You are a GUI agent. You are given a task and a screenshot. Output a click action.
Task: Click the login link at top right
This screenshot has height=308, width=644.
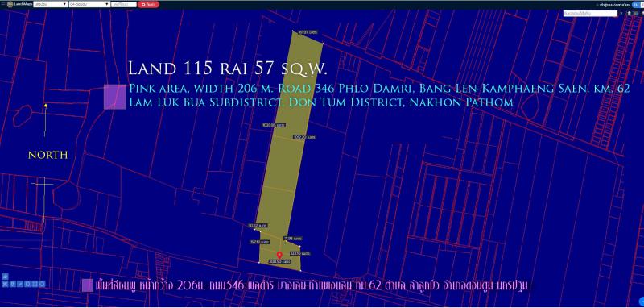pyautogui.click(x=614, y=5)
